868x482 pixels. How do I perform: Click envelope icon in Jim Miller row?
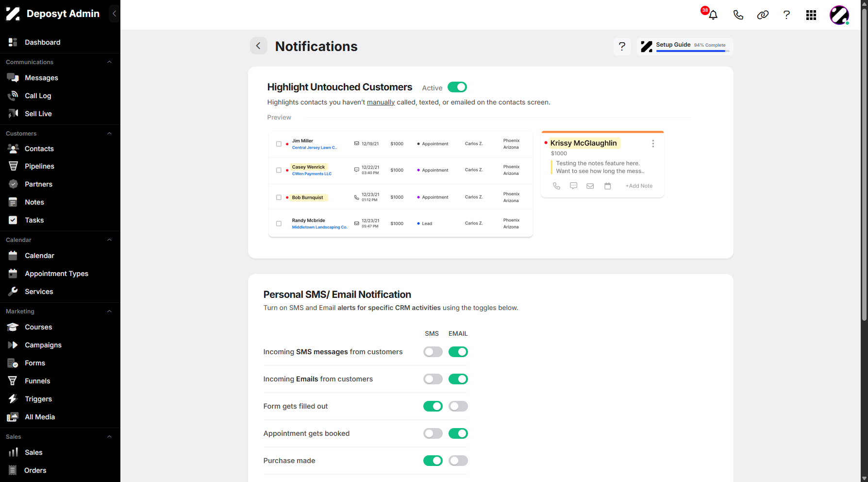357,143
